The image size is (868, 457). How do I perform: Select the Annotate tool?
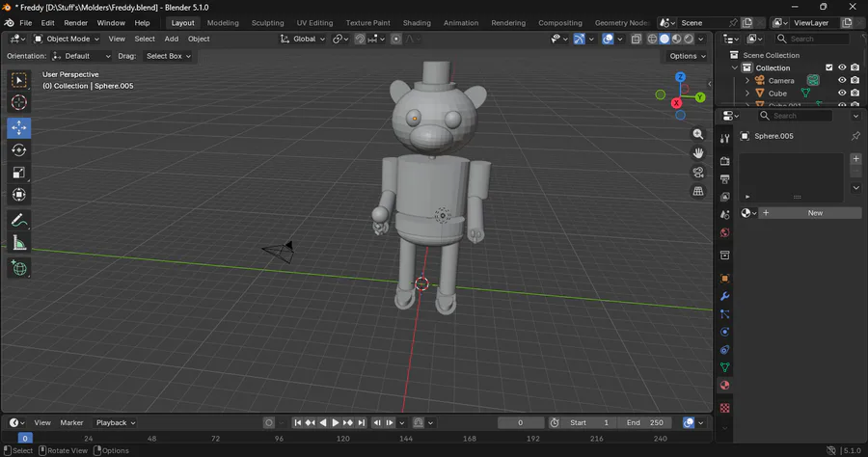(x=19, y=221)
